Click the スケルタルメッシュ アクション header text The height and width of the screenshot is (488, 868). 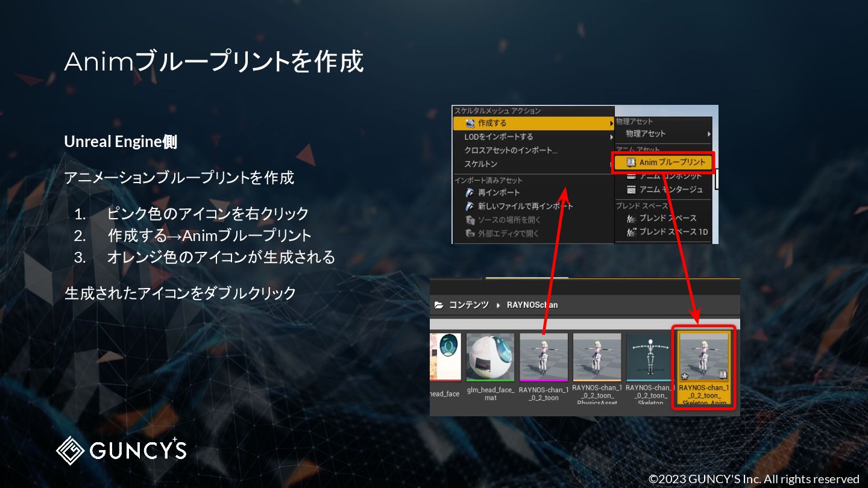(x=497, y=111)
